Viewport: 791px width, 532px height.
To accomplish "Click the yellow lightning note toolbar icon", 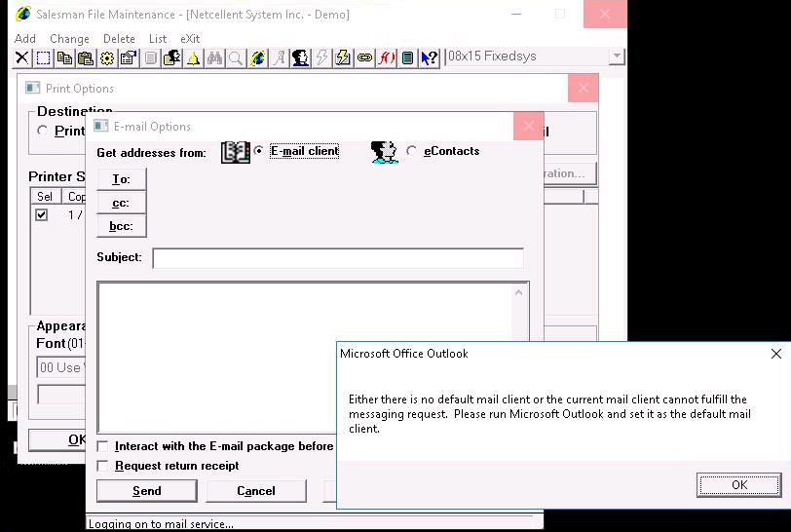I will (343, 58).
